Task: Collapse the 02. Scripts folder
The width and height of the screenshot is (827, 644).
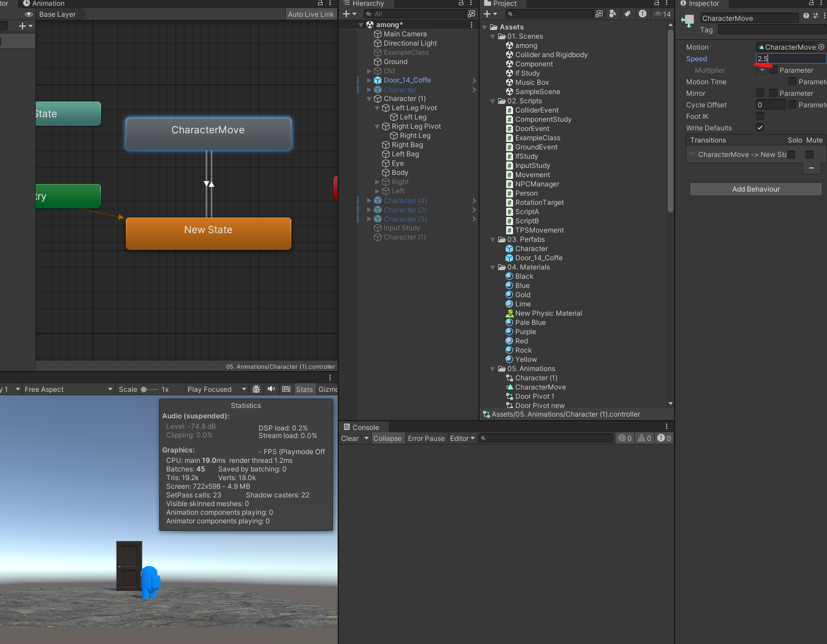Action: (493, 101)
